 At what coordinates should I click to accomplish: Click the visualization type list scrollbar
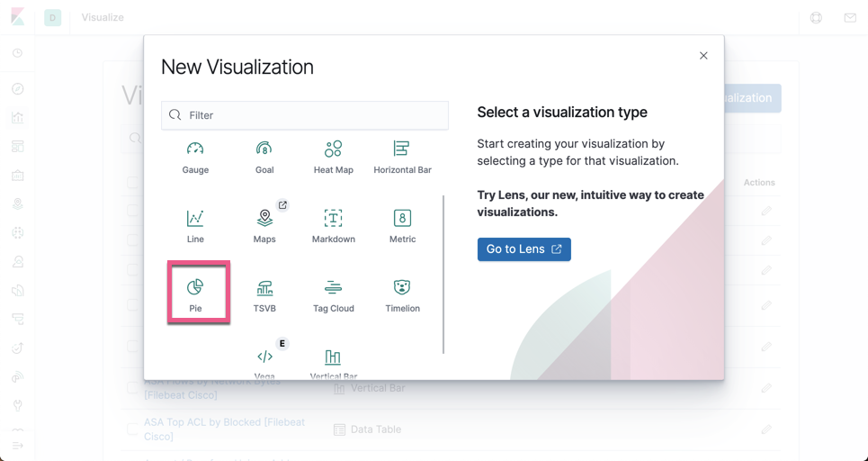(x=443, y=275)
